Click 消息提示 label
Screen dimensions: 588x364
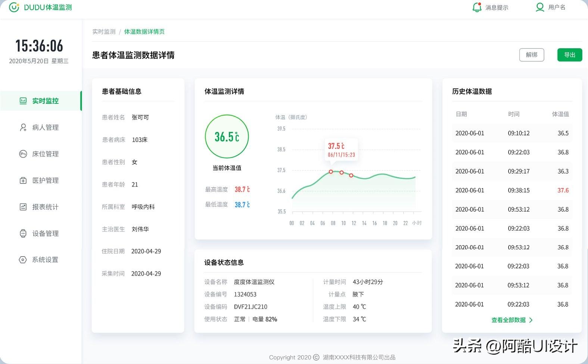[497, 7]
